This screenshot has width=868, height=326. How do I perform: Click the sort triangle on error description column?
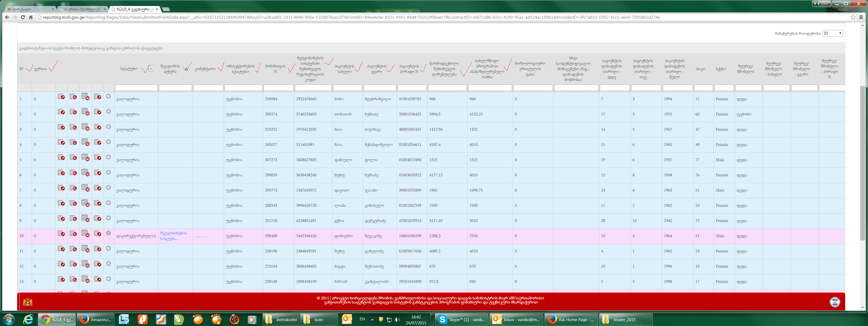pos(186,69)
